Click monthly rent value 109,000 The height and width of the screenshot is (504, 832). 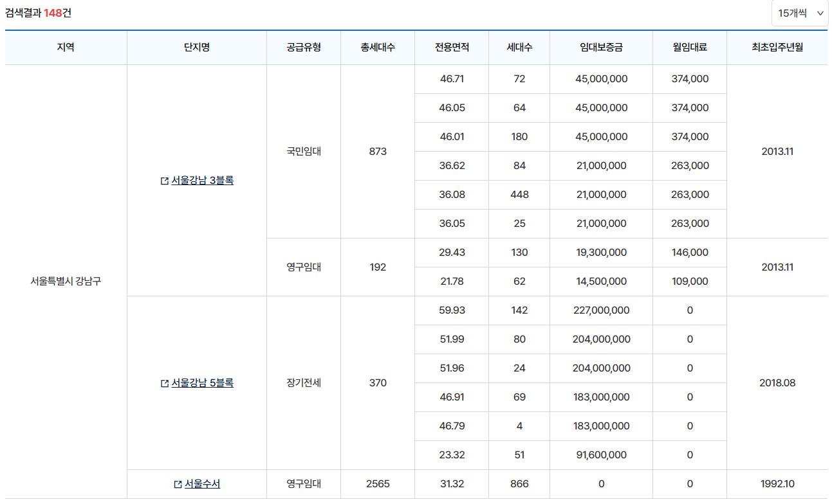690,282
